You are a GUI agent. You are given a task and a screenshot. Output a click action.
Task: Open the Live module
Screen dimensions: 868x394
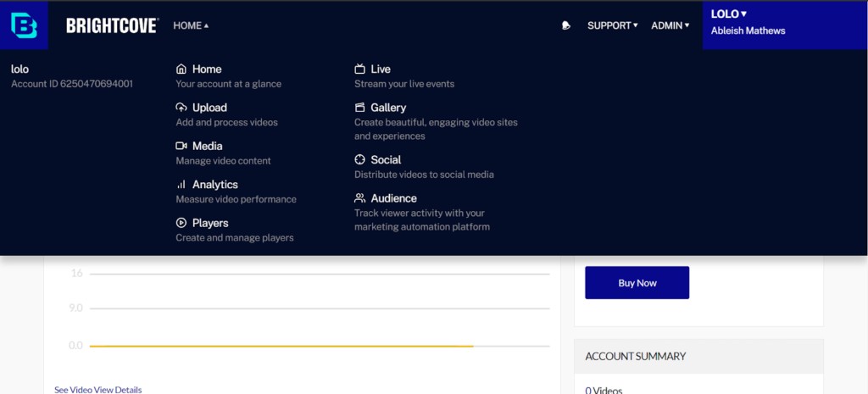[x=381, y=69]
